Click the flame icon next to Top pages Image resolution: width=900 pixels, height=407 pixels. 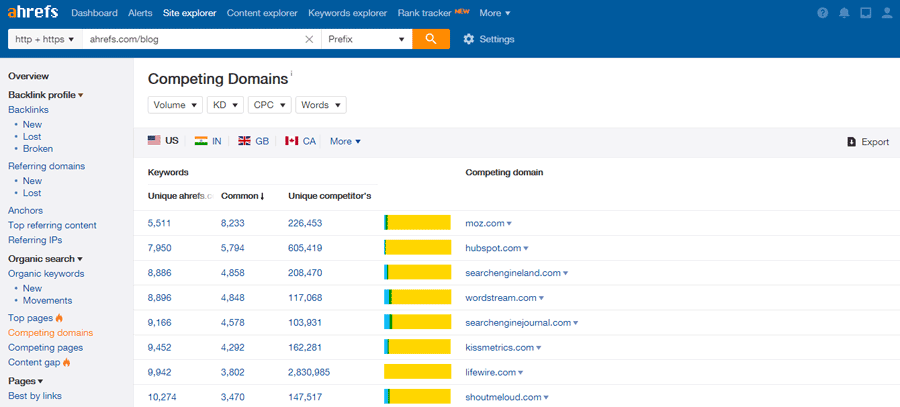(59, 317)
